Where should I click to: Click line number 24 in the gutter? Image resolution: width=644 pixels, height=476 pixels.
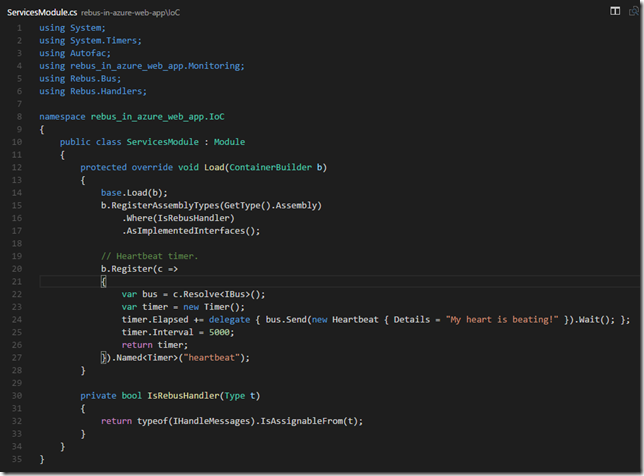[17, 320]
